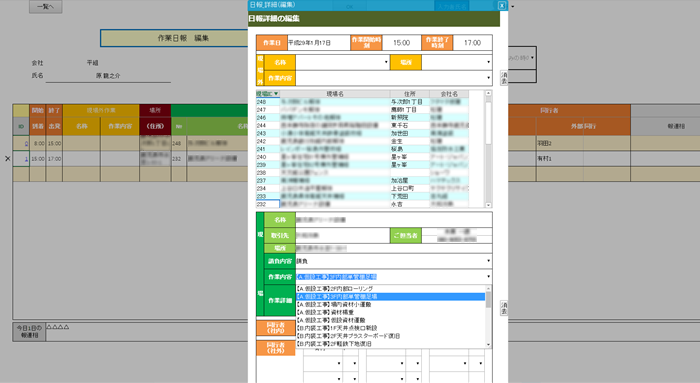
Task: Click the down arrow of the site grid scrollbar
Action: tap(488, 205)
